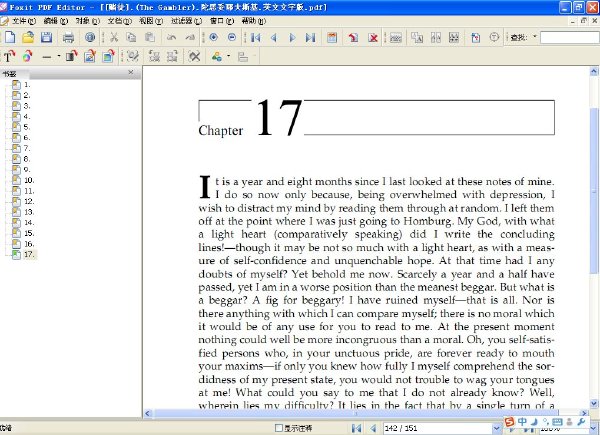Go to first page in the top toolbar
The image size is (600, 435).
pyautogui.click(x=255, y=37)
